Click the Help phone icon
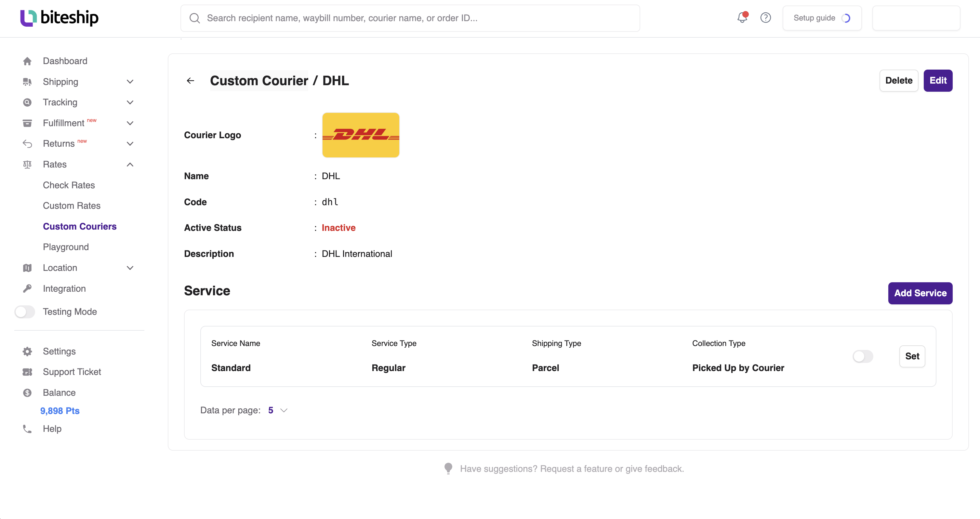This screenshot has height=519, width=980. (x=27, y=429)
